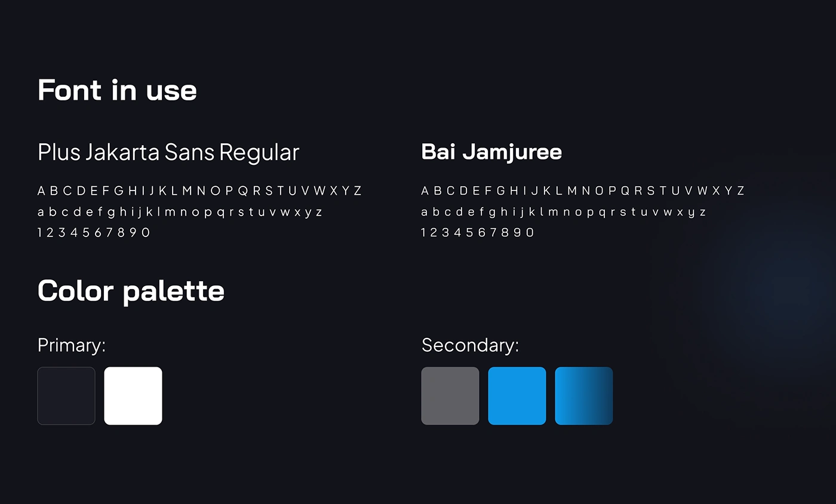Select the Bai Jamjuree font title
The width and height of the screenshot is (836, 504).
click(491, 152)
